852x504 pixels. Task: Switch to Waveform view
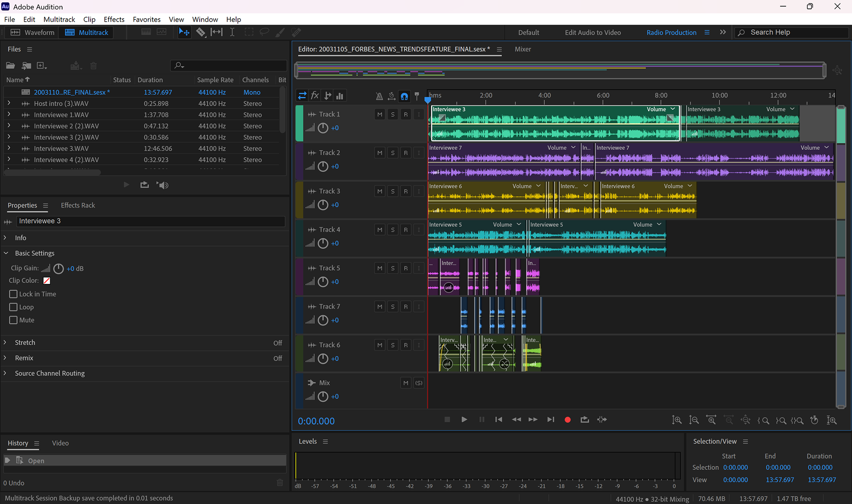tap(32, 32)
